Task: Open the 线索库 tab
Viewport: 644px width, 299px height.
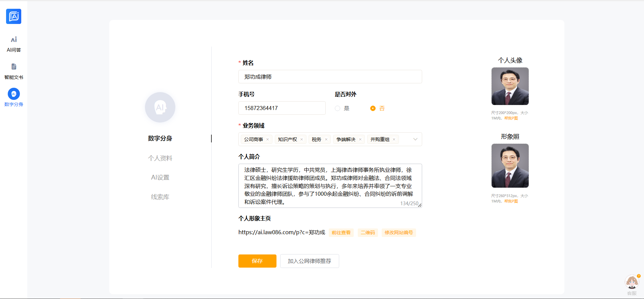Action: coord(160,197)
